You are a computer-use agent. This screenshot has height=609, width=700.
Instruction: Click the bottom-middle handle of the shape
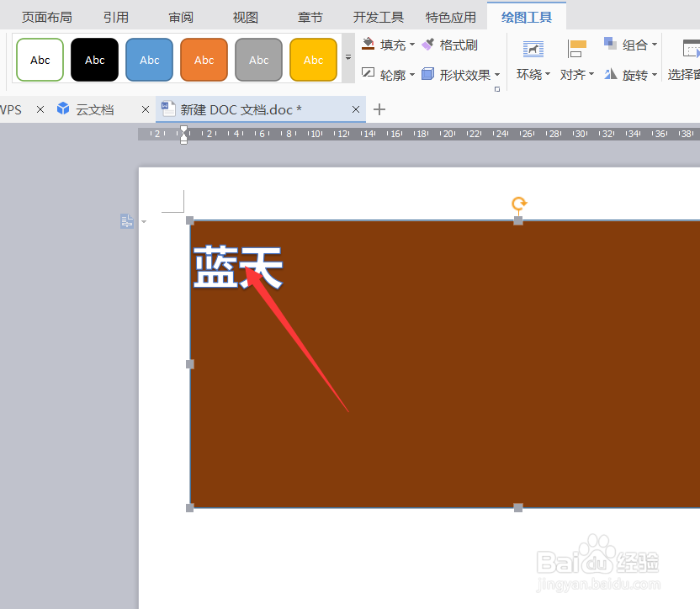(x=518, y=508)
